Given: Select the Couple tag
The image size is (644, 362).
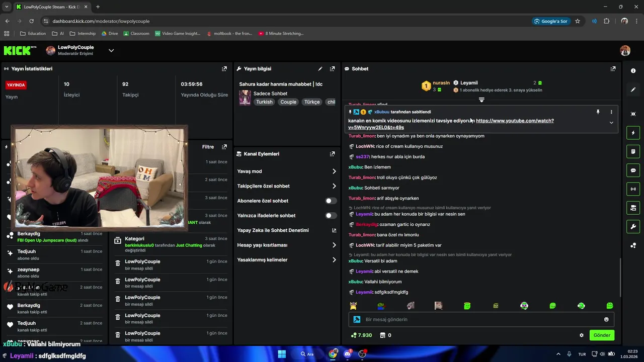Looking at the screenshot, I should 288,102.
